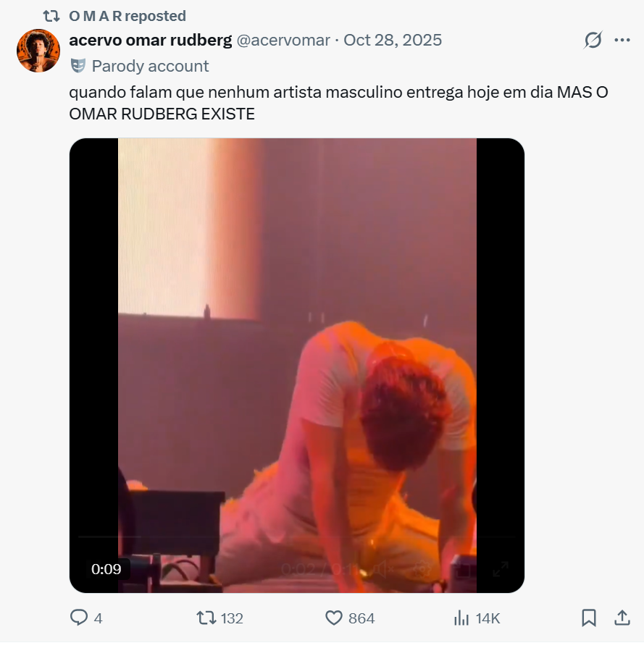Open the three-dot More menu
The image size is (644, 648).
622,41
